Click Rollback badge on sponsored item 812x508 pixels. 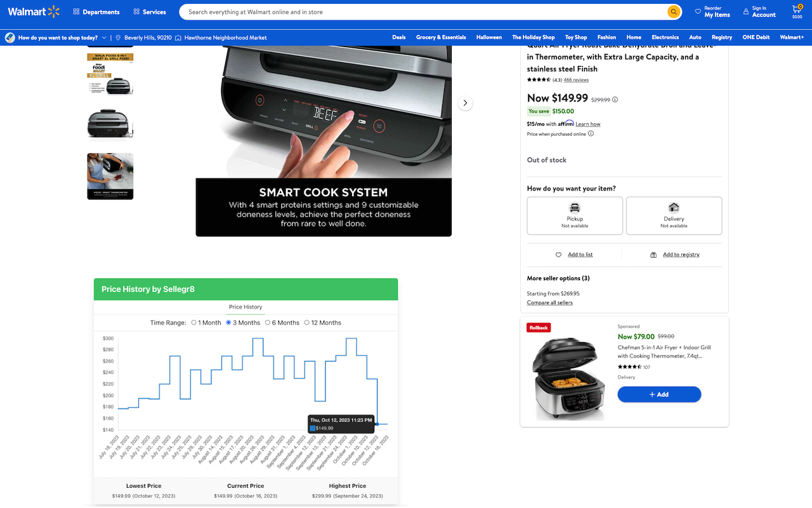click(539, 328)
